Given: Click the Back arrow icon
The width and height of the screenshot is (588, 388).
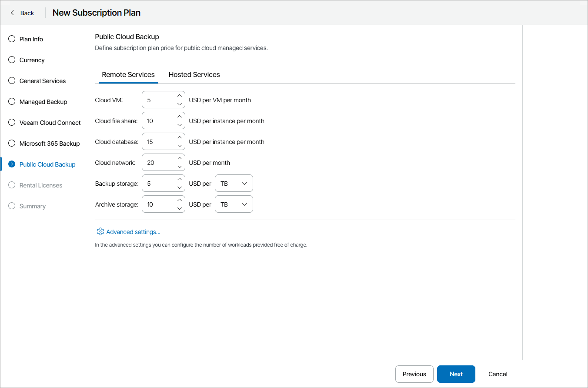Looking at the screenshot, I should click(x=12, y=13).
